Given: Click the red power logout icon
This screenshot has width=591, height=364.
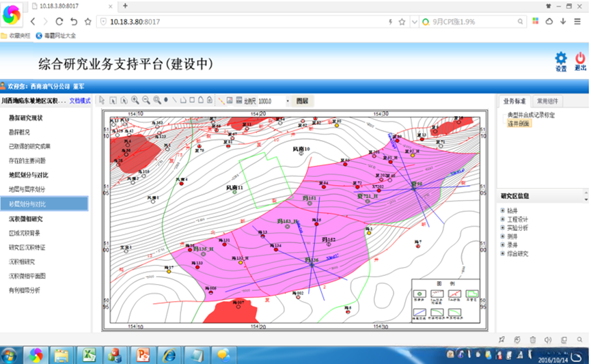Looking at the screenshot, I should 580,61.
